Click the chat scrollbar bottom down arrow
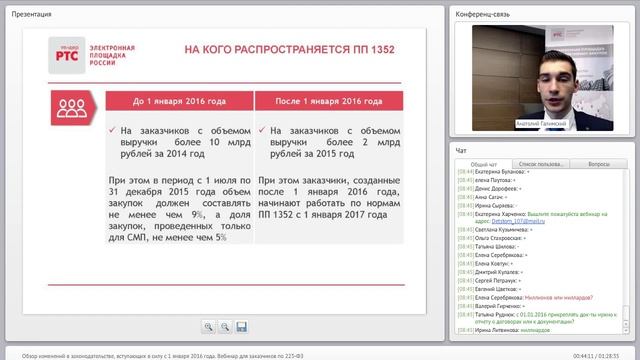Image resolution: width=640 pixels, height=360 pixels. [626, 330]
